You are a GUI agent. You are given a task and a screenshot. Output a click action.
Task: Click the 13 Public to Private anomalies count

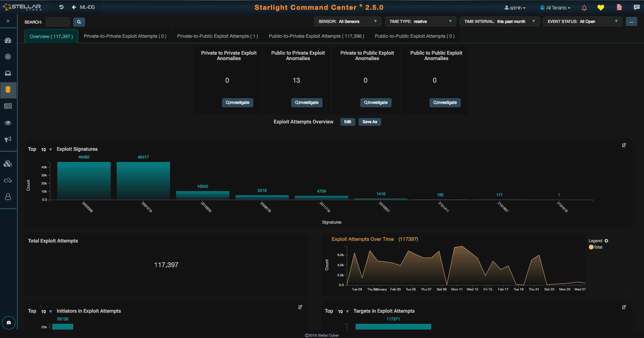click(x=296, y=80)
